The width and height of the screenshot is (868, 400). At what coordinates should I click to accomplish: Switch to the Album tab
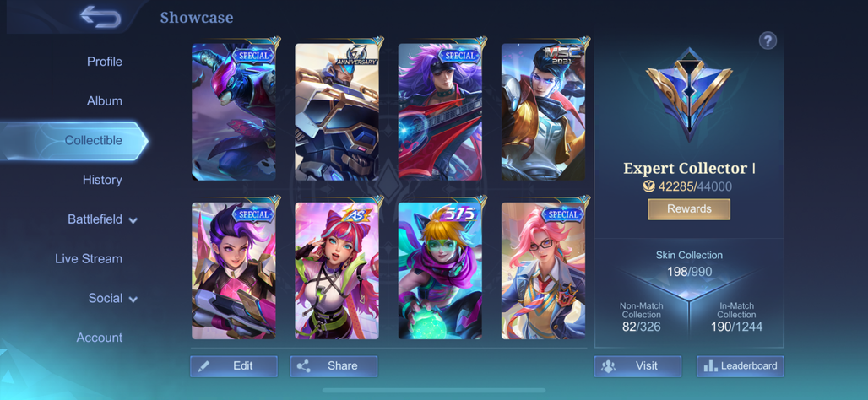105,101
